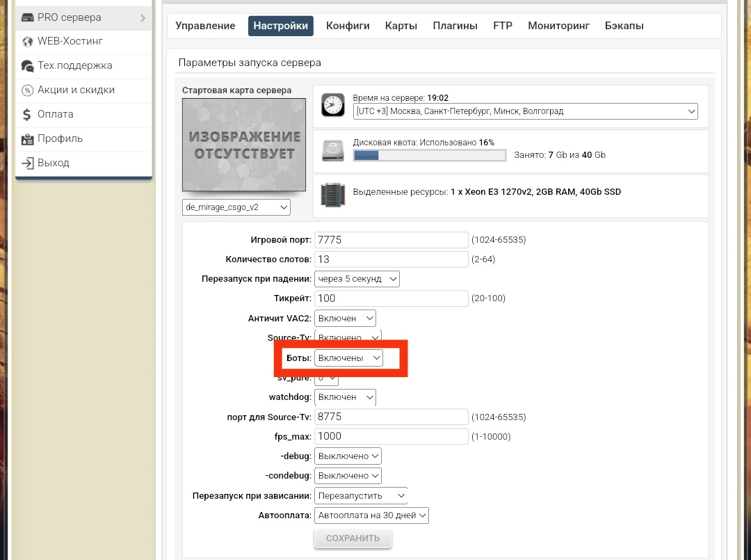Viewport: 751px width, 560px height.
Task: Click the Выход logout arrow icon
Action: click(x=28, y=163)
